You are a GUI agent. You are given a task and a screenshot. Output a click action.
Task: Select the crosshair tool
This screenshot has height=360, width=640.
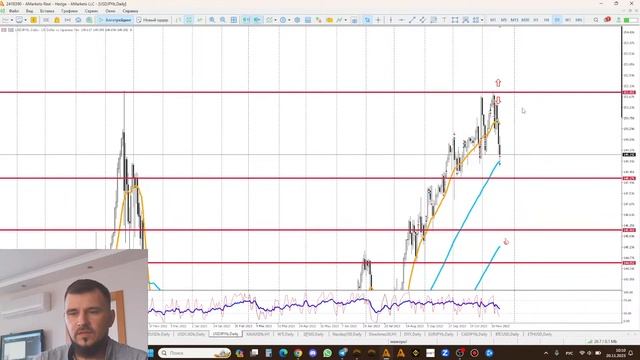click(x=378, y=20)
